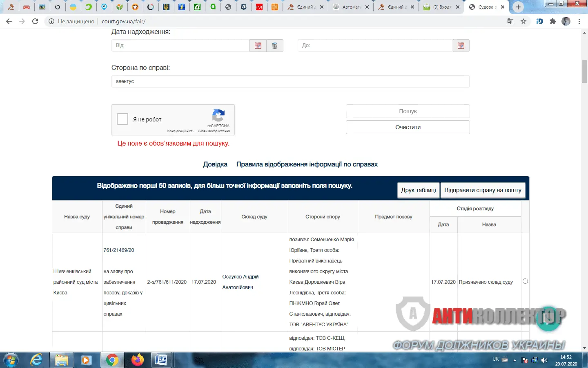This screenshot has height=368, width=588.
Task: Select the radio button for case 761/21469/20
Action: (x=525, y=281)
